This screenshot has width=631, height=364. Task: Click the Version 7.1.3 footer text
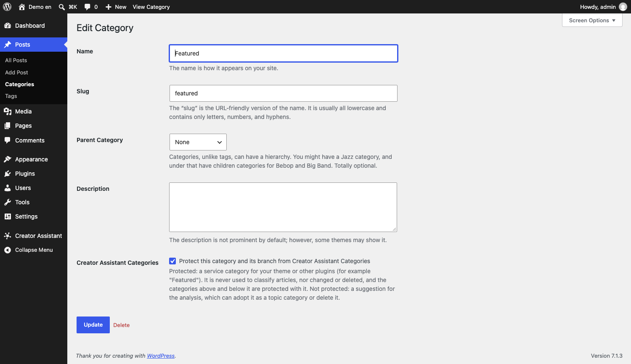click(x=607, y=356)
